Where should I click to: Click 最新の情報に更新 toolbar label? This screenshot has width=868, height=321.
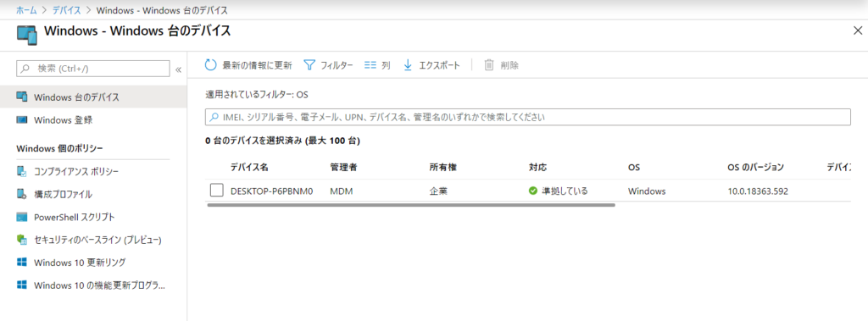coord(257,65)
